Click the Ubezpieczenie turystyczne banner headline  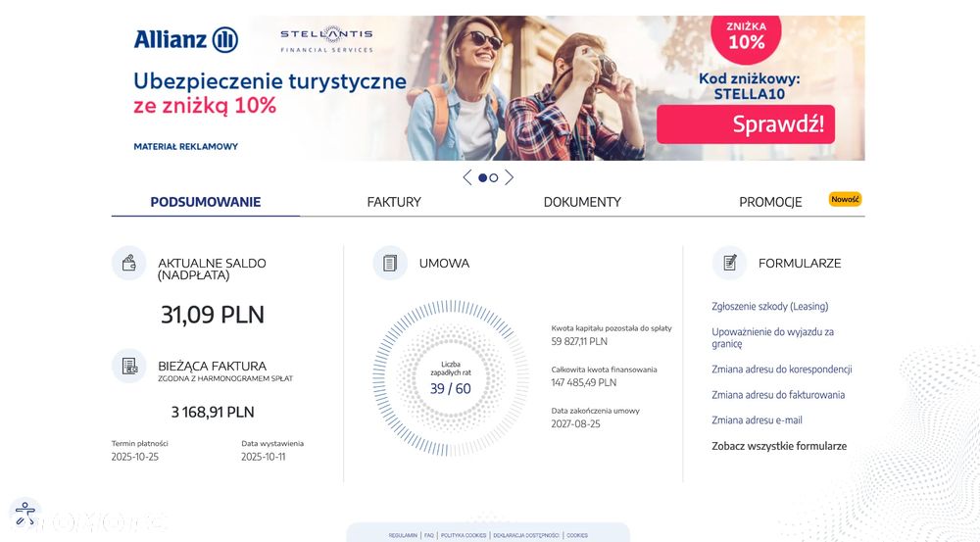click(x=270, y=82)
